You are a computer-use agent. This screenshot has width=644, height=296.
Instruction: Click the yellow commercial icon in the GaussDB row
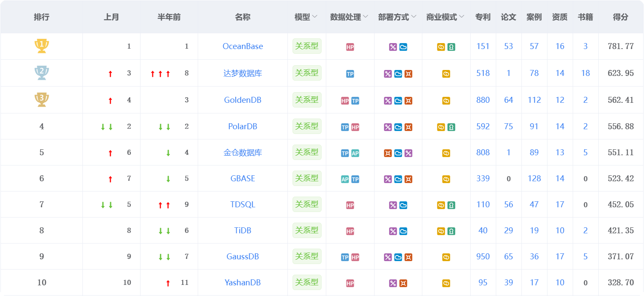(446, 258)
